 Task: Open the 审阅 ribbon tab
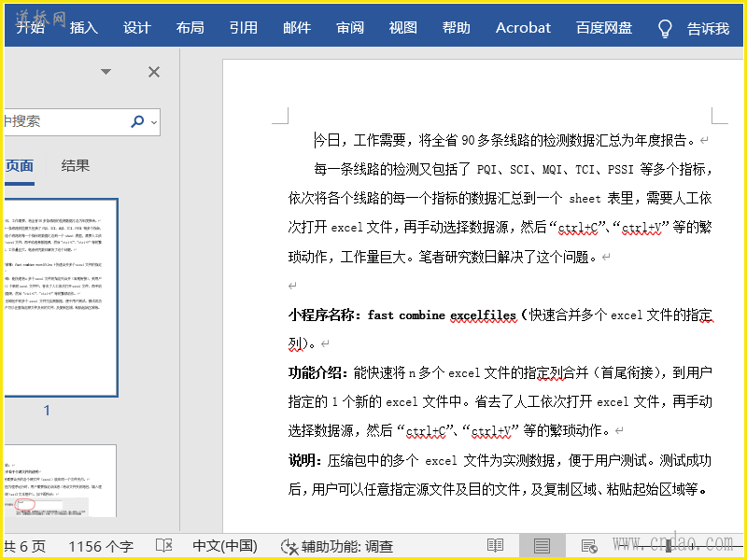tap(350, 28)
